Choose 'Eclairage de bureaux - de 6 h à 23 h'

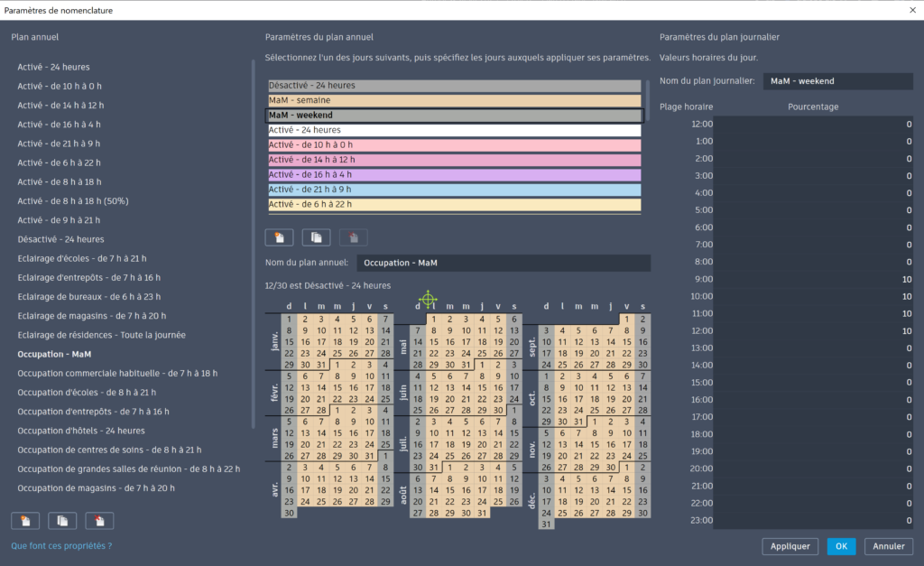[89, 297]
